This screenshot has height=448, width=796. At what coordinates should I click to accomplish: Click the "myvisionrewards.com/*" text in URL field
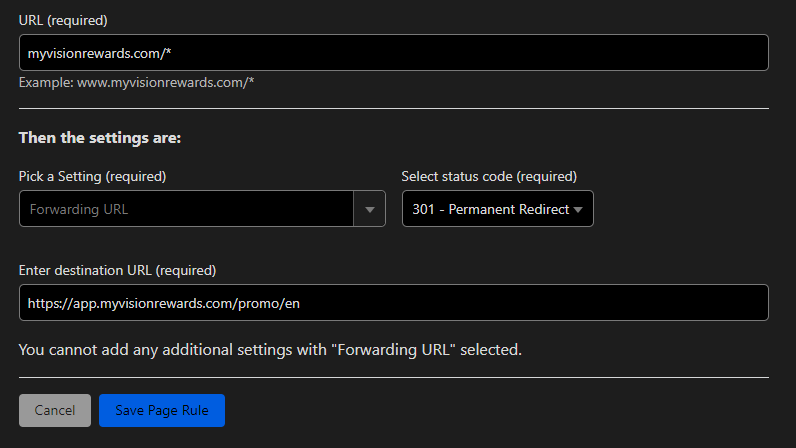click(100, 53)
